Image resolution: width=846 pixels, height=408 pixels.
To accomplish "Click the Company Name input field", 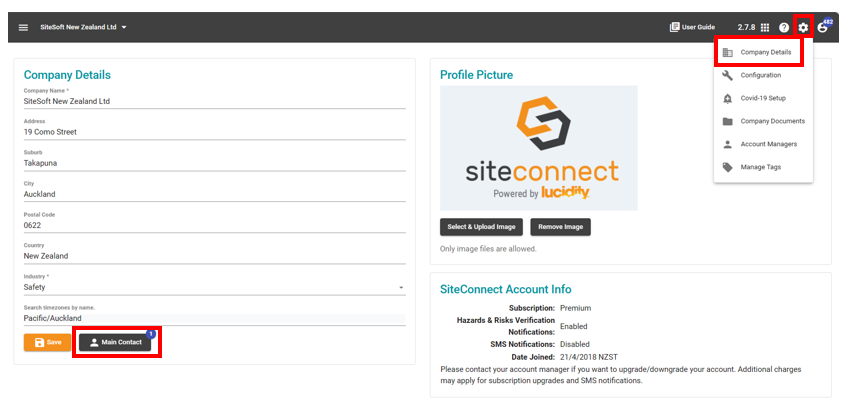I will [x=215, y=101].
